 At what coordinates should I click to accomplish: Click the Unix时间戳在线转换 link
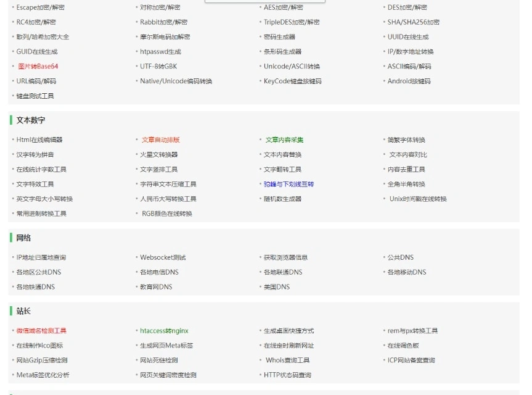click(418, 199)
